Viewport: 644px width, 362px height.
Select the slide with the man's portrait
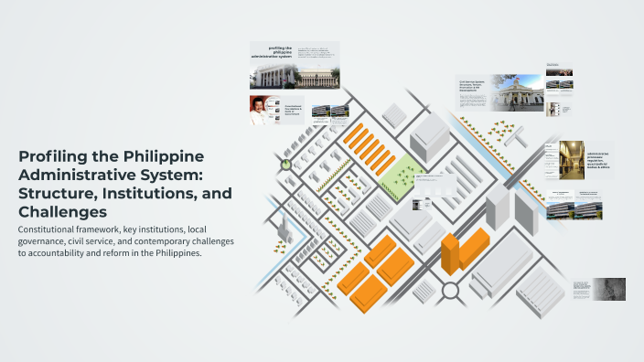pos(277,110)
